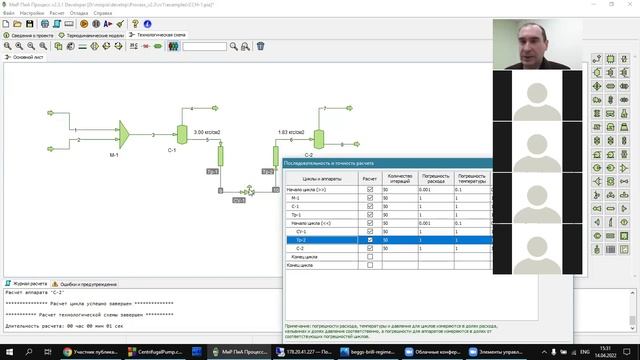Viewport: 640px width, 360px height.
Task: Click the Количество итераций column header
Action: (x=400, y=179)
